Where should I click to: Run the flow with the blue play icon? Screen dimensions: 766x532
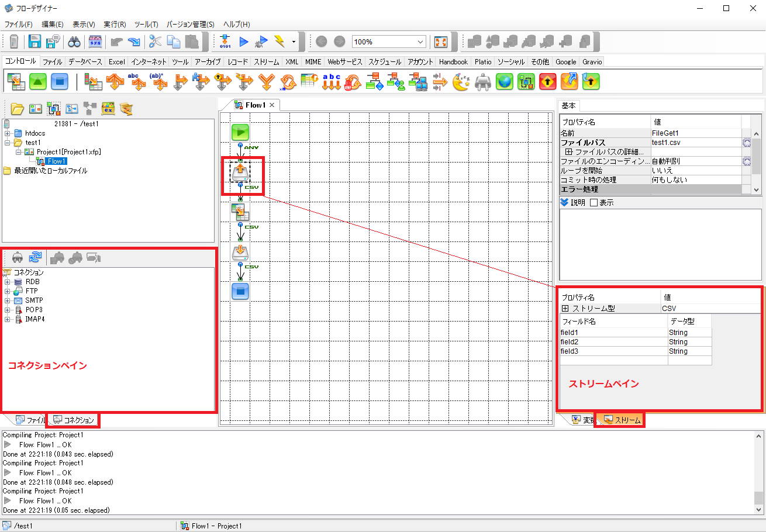(x=244, y=42)
